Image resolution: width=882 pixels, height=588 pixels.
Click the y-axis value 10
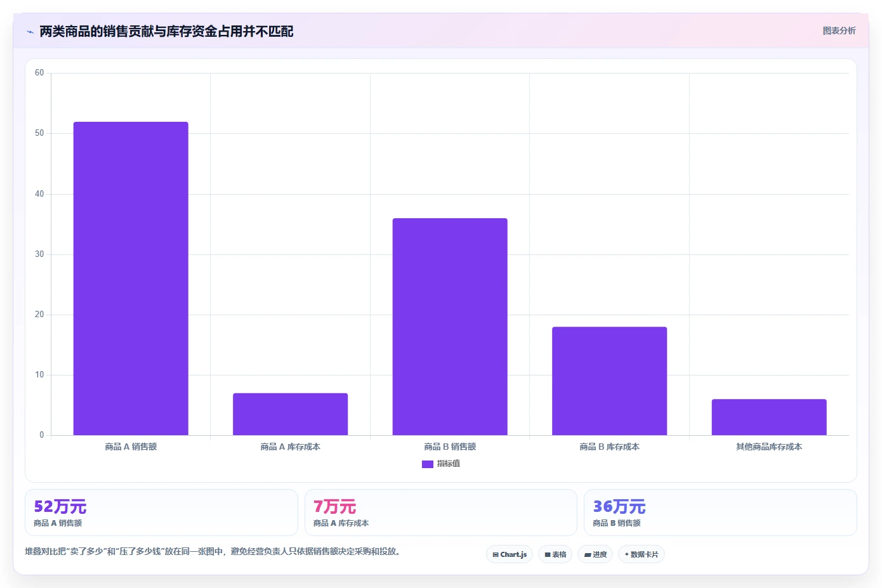point(39,375)
